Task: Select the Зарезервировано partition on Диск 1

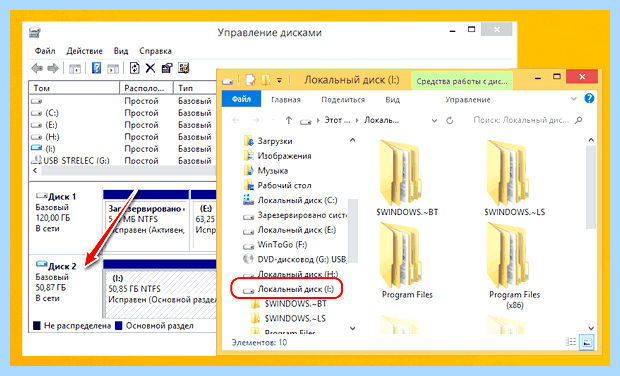Action: [146, 219]
